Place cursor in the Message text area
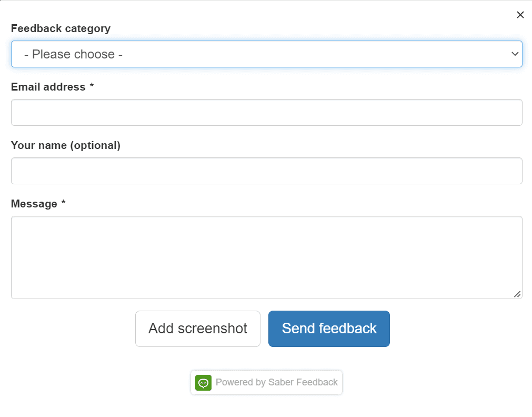 (266, 257)
